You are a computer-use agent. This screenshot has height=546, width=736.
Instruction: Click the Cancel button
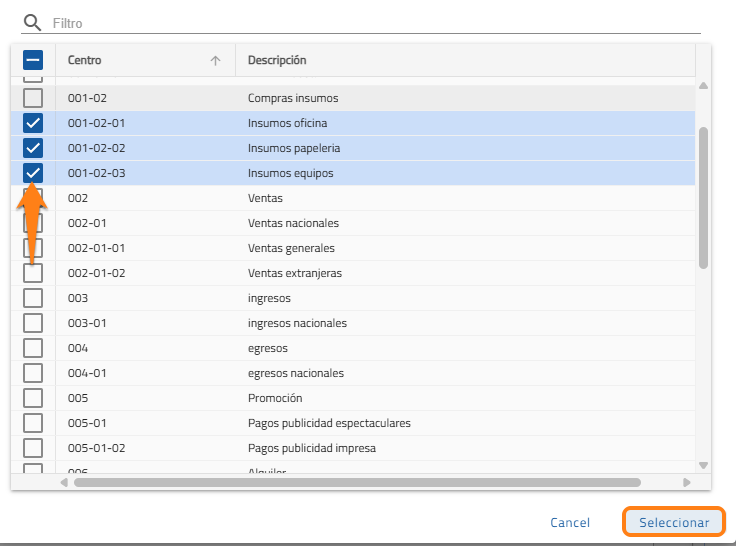tap(570, 522)
